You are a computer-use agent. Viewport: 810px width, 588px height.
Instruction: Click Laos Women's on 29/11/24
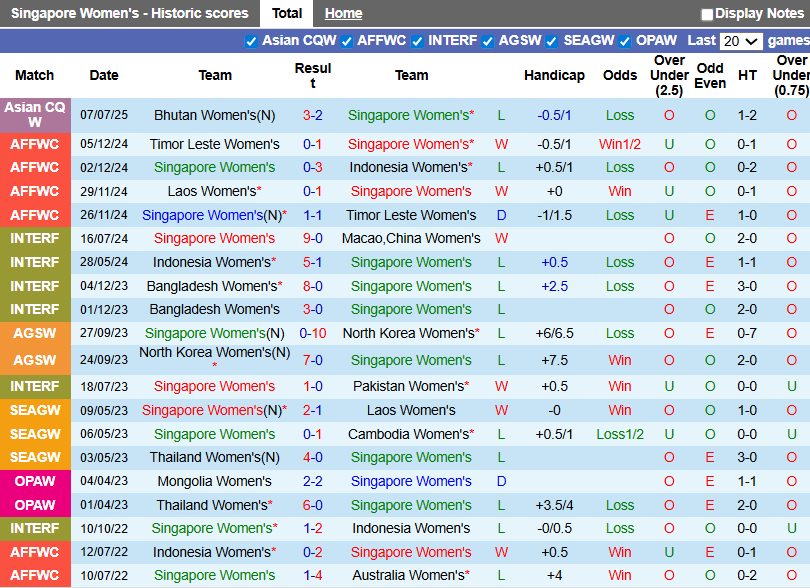214,191
